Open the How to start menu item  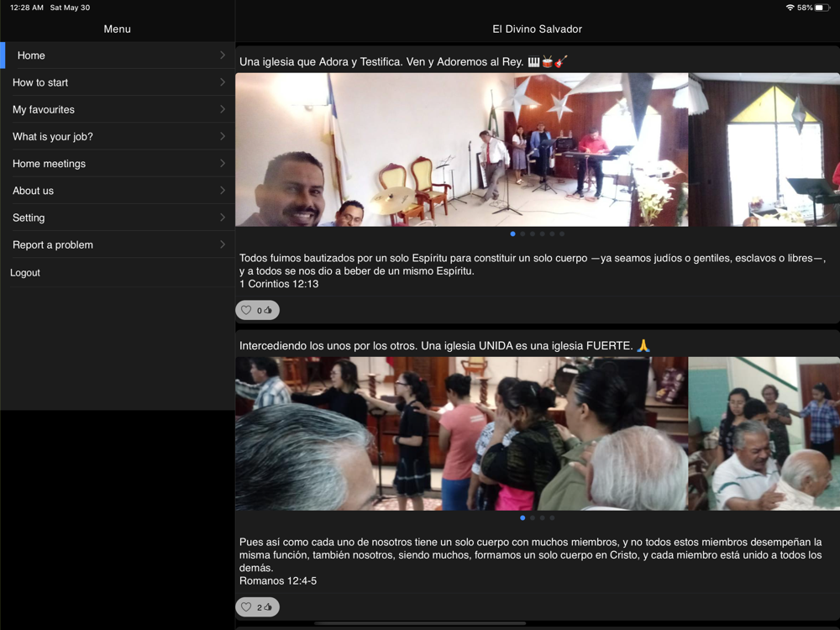click(x=118, y=82)
